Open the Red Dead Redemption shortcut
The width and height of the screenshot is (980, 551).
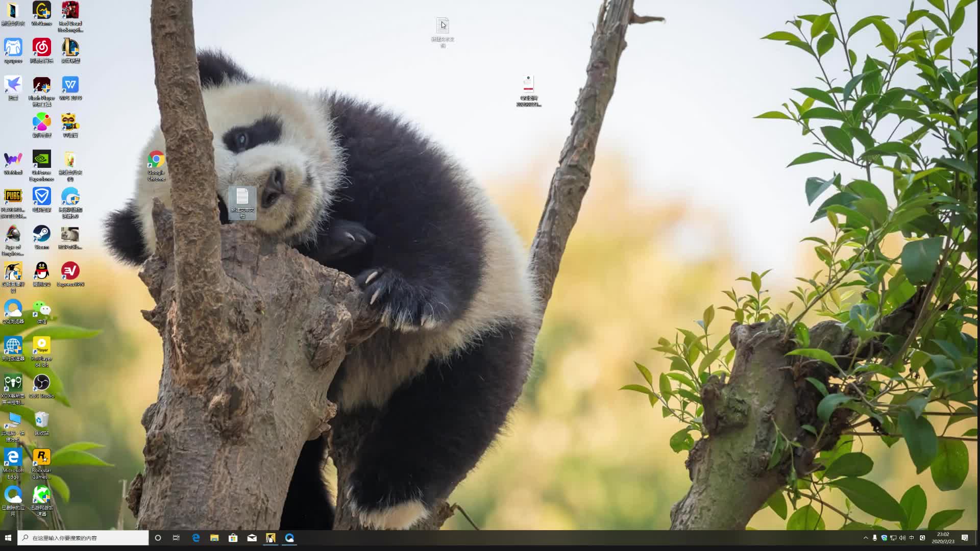[x=70, y=11]
